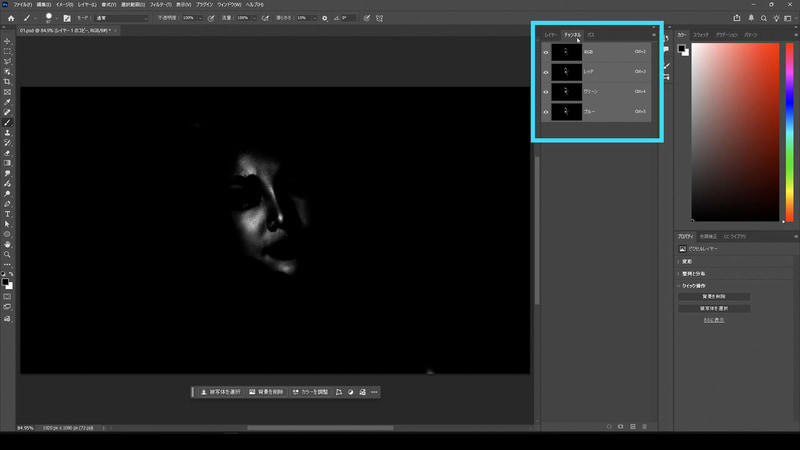Open the フィルター menu
The height and width of the screenshot is (450, 800).
click(x=160, y=5)
